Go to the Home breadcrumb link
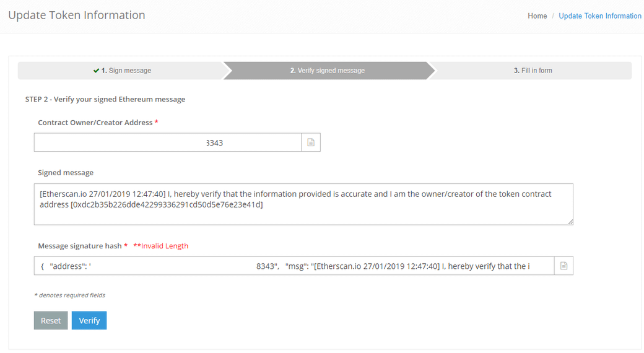This screenshot has height=353, width=644. click(x=537, y=16)
